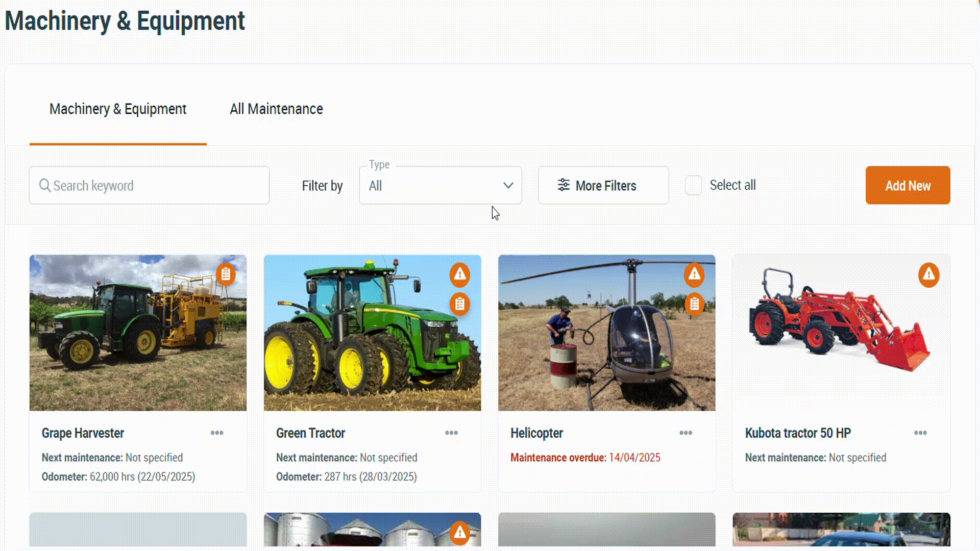Image resolution: width=980 pixels, height=551 pixels.
Task: Click warning icon on the grain silos image
Action: click(x=460, y=533)
